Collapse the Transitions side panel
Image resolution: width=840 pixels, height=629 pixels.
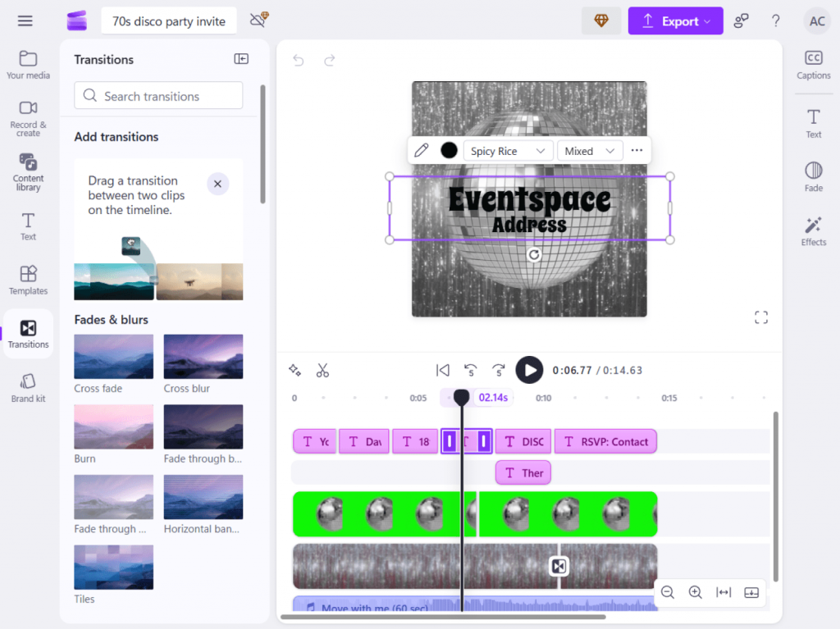point(241,59)
